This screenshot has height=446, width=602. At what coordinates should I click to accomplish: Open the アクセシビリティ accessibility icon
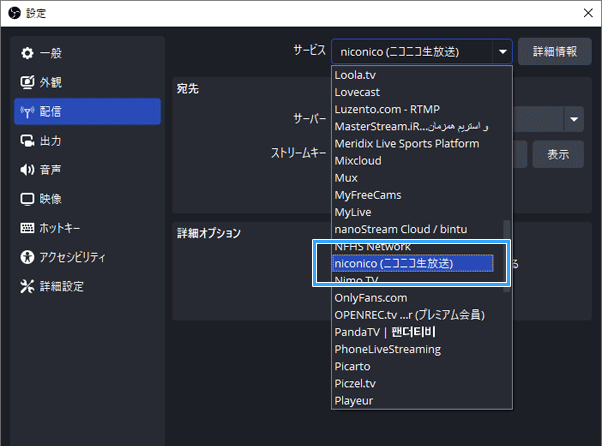coord(27,257)
